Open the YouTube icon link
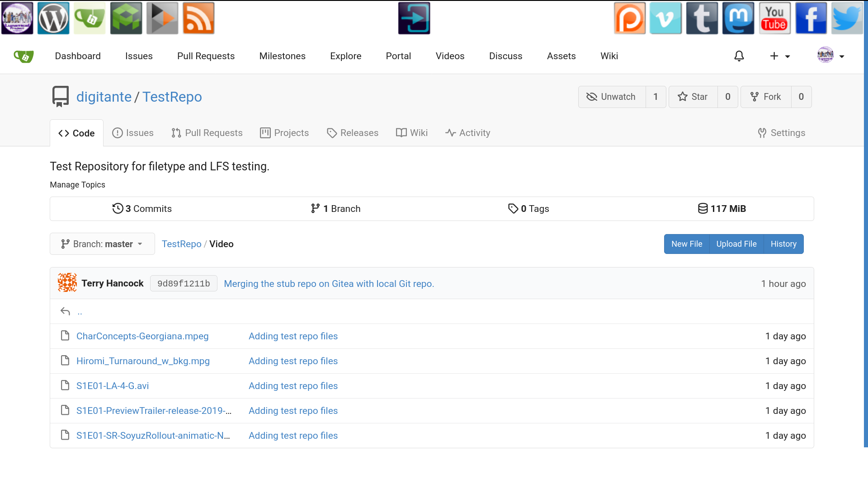 coord(774,18)
